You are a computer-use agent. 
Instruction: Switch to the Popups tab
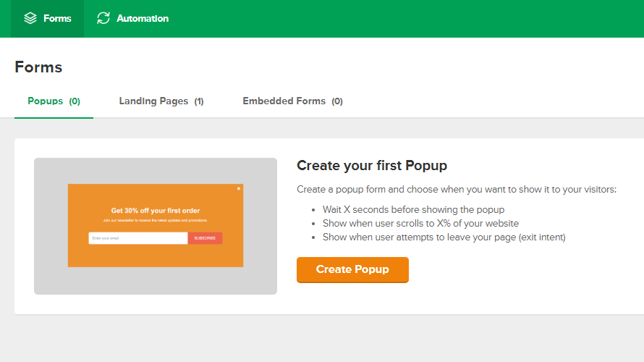45,101
